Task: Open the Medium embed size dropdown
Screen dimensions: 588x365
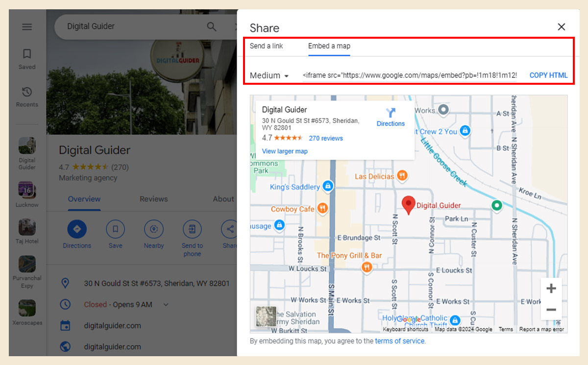Action: coord(269,75)
